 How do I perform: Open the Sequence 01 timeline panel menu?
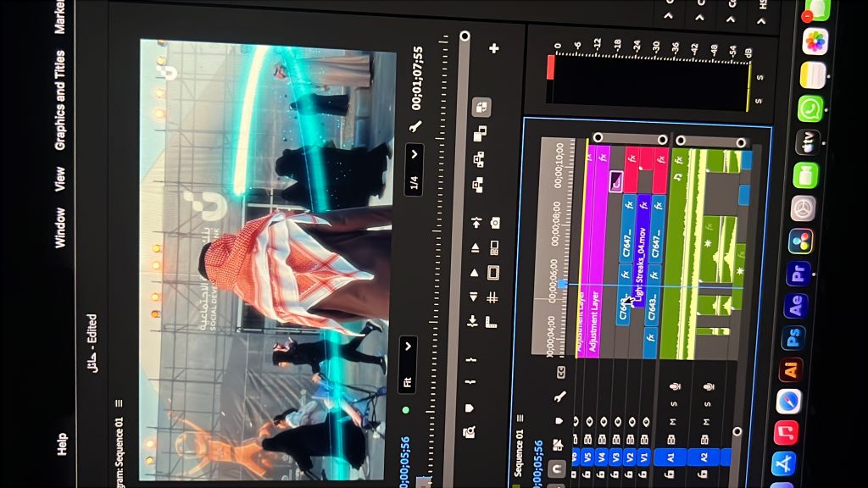519,418
